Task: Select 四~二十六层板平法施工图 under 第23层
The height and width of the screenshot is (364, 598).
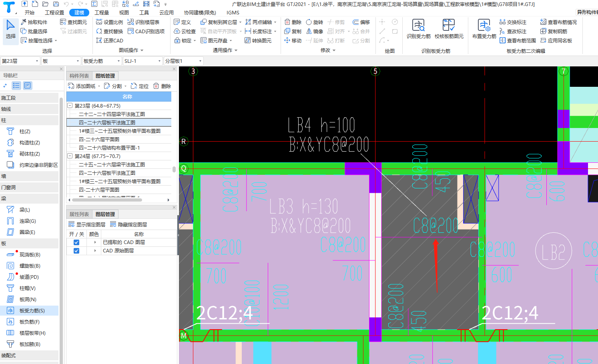Action: tap(119, 122)
